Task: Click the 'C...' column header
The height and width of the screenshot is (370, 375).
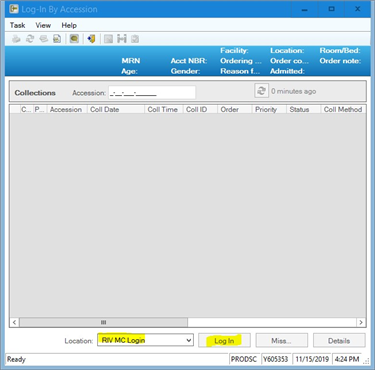Action: (x=26, y=109)
